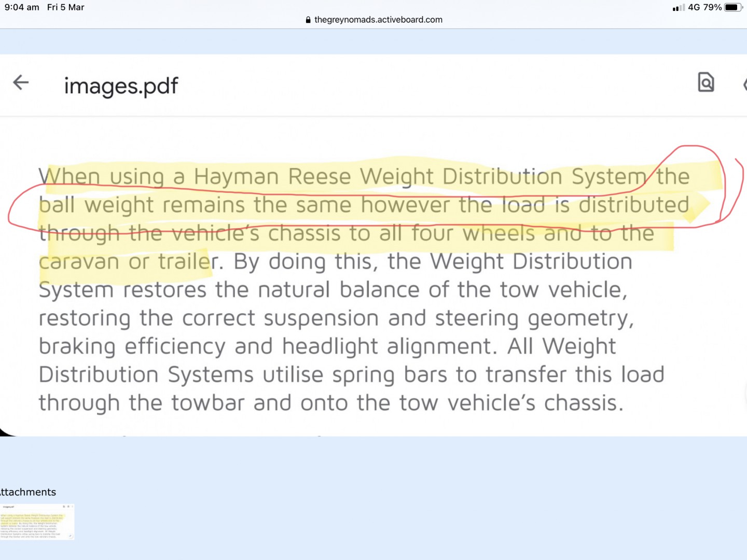The image size is (747, 560).
Task: Tap the images.pdf document title
Action: point(121,86)
